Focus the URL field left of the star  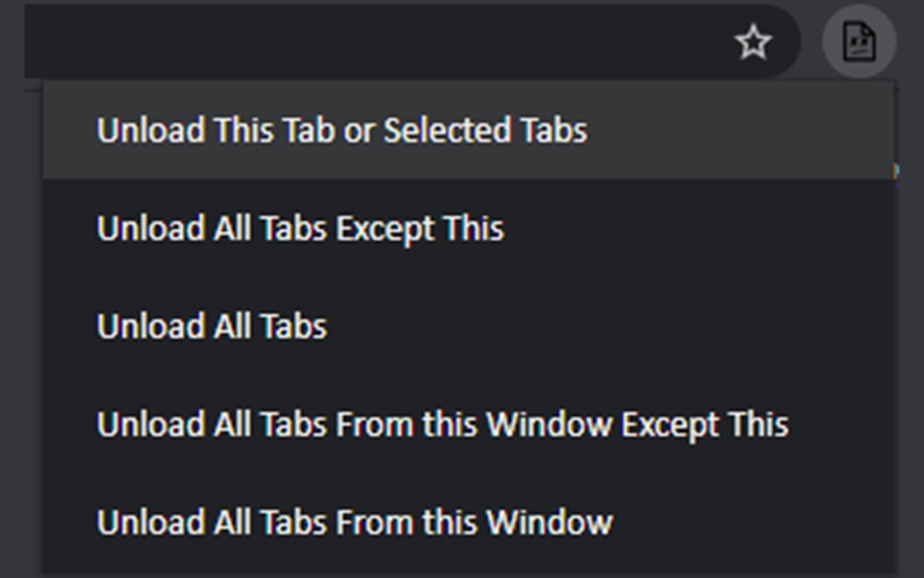click(361, 42)
